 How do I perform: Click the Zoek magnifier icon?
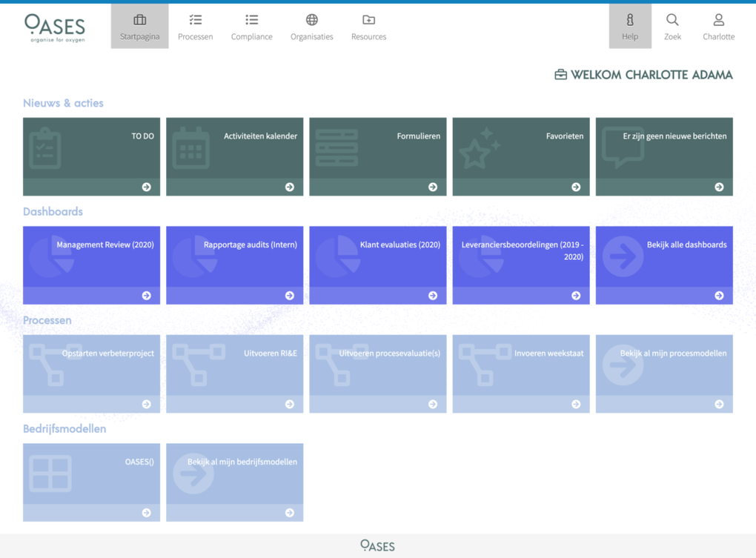672,20
